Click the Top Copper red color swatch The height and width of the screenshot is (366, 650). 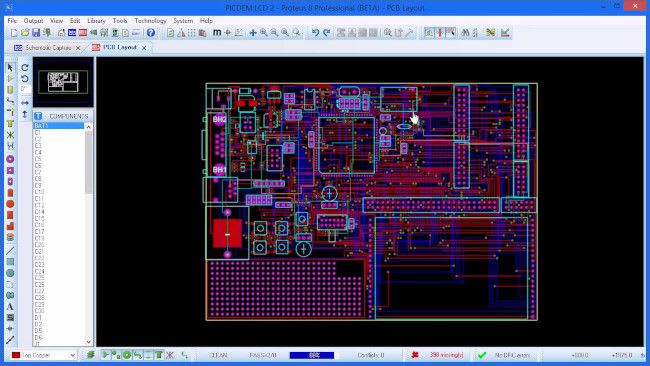click(16, 355)
